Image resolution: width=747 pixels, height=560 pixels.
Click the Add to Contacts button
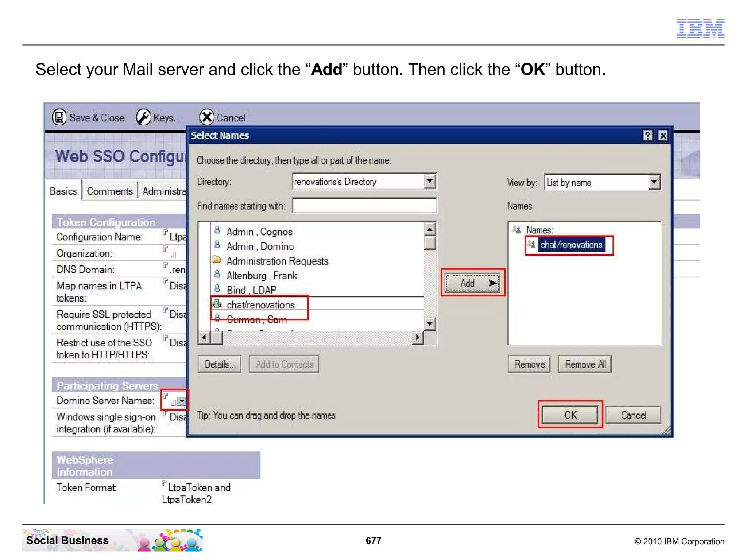pos(284,364)
